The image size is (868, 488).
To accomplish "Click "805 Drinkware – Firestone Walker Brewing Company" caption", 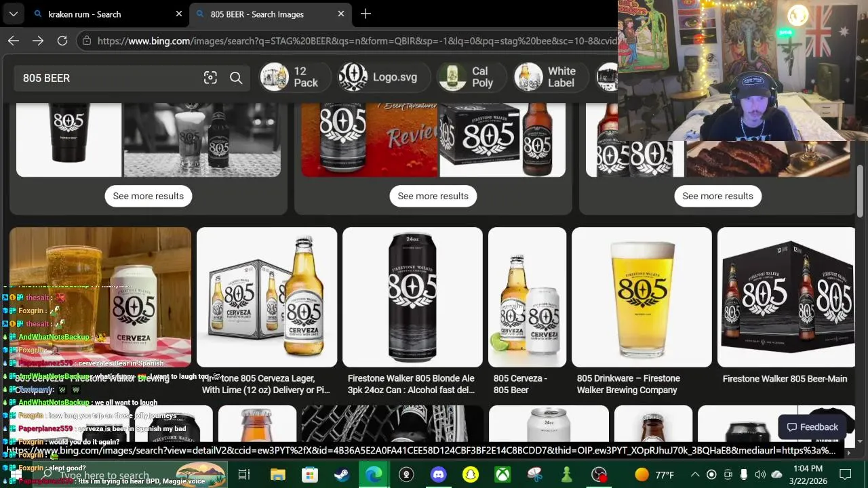I will pyautogui.click(x=629, y=384).
